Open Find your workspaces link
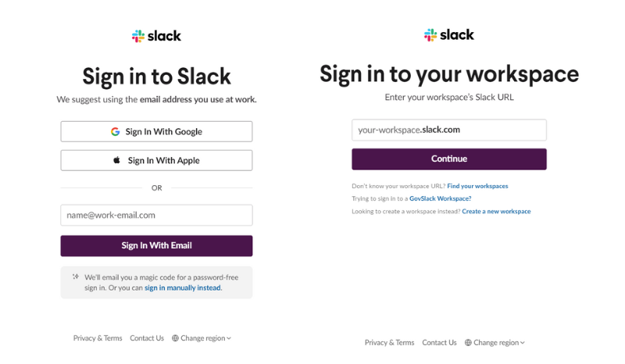625x364 pixels. click(477, 186)
